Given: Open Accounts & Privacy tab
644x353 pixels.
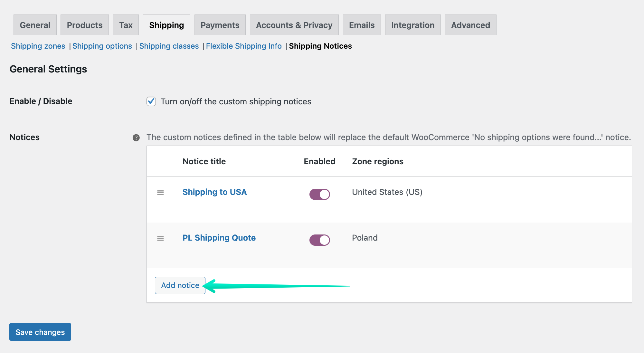Looking at the screenshot, I should tap(294, 25).
